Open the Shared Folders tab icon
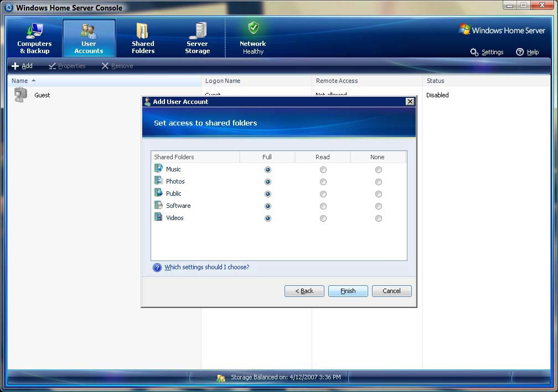 coord(143,30)
